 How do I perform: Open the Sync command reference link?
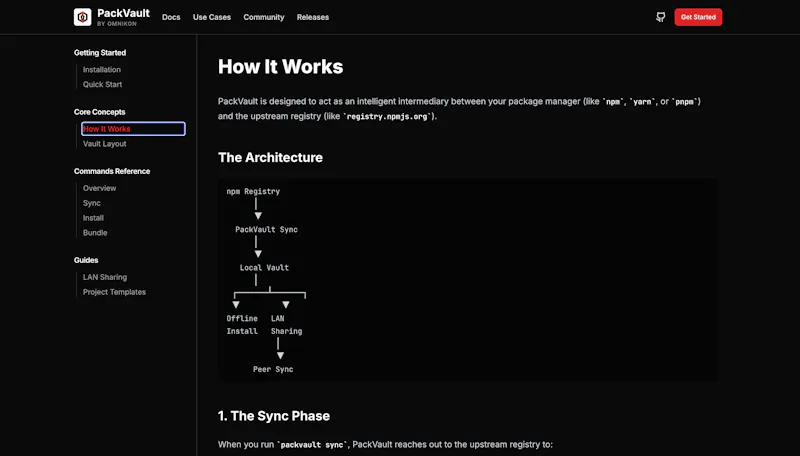92,202
